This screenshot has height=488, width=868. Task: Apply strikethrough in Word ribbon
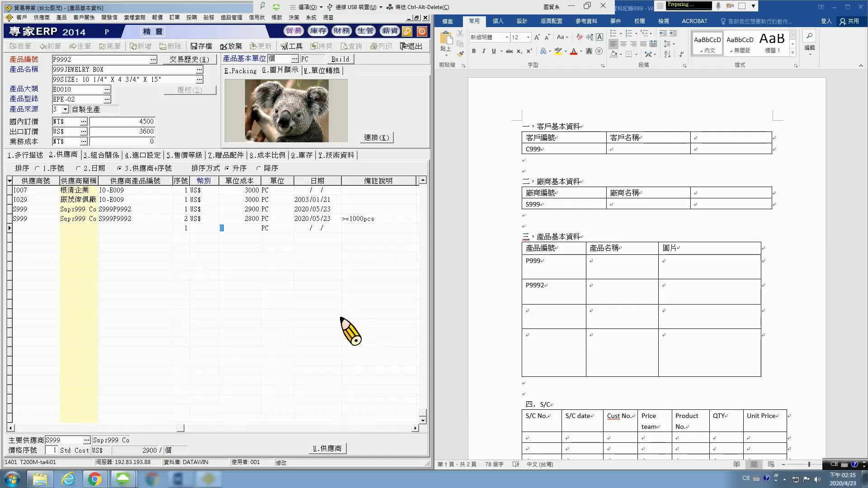(x=509, y=51)
